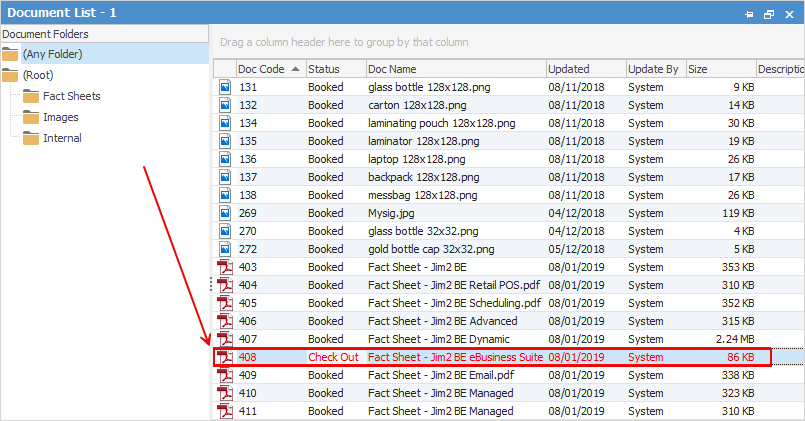Viewport: 805px width, 421px height.
Task: Click the '86 KB' size cell
Action: tap(740, 357)
